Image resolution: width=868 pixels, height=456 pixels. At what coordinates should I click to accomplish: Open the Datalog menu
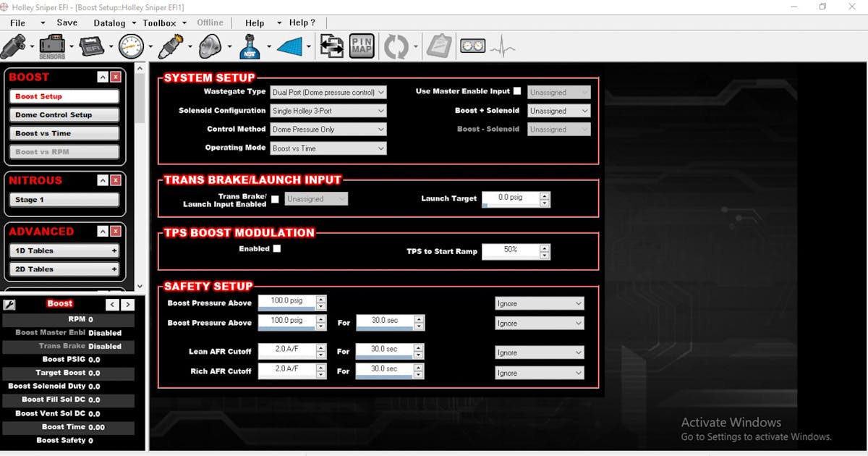click(109, 22)
